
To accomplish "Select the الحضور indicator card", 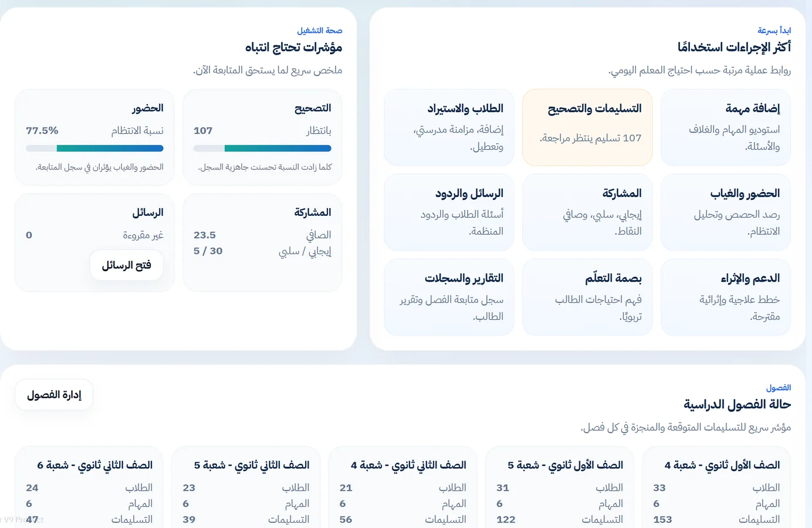I will click(x=94, y=137).
